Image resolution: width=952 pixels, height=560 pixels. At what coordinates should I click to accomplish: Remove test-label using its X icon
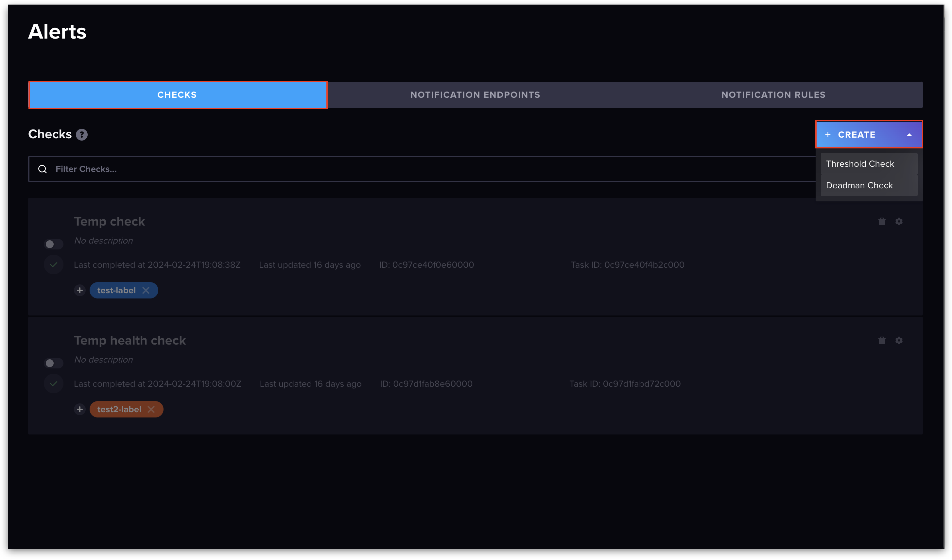pos(146,290)
